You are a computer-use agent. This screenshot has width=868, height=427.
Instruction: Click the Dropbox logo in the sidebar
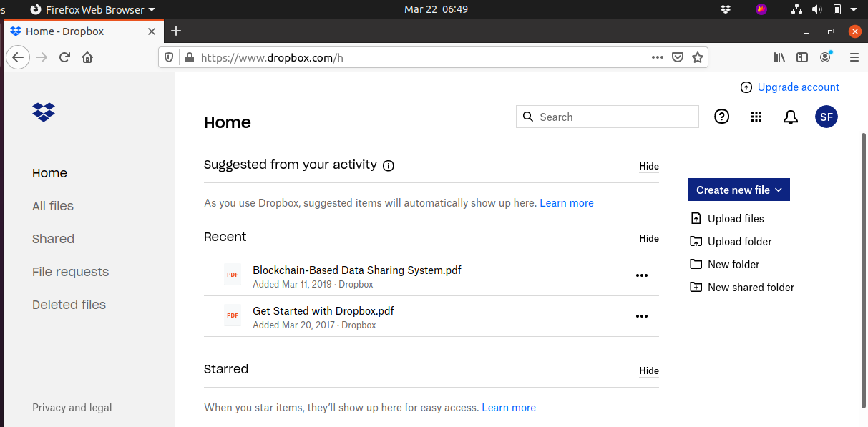44,112
